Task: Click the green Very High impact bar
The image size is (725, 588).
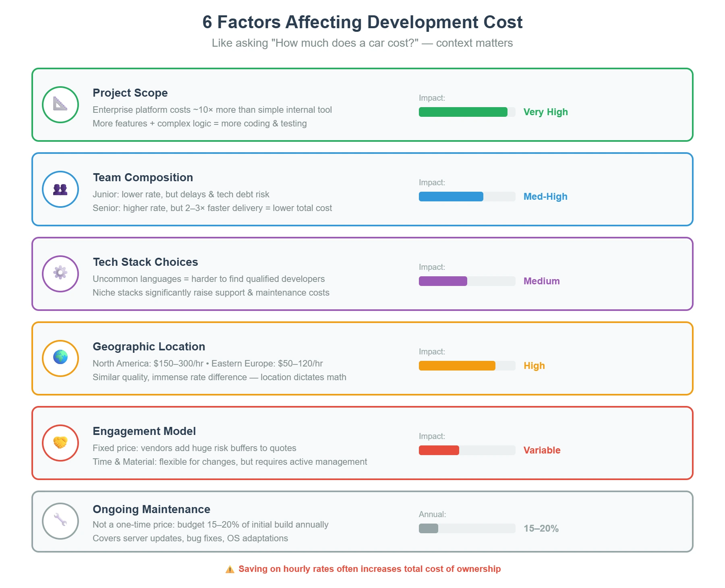Action: pos(463,112)
